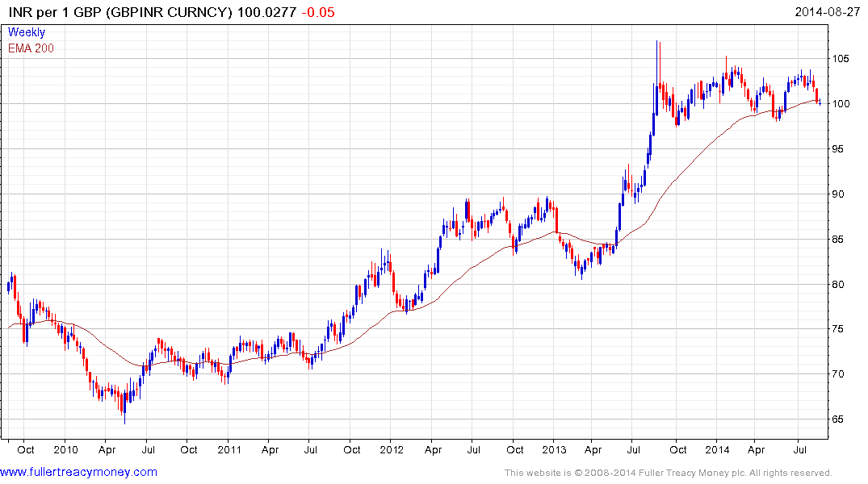Image resolution: width=868 pixels, height=484 pixels.
Task: Click the 95 price axis label
Action: [x=837, y=148]
